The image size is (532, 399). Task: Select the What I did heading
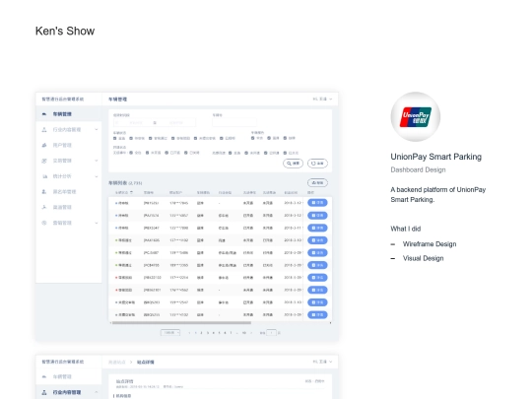[x=406, y=229]
